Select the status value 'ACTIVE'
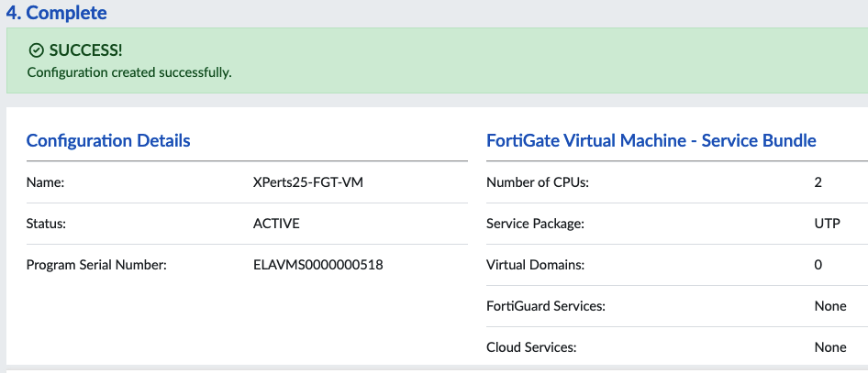868x373 pixels. point(276,224)
